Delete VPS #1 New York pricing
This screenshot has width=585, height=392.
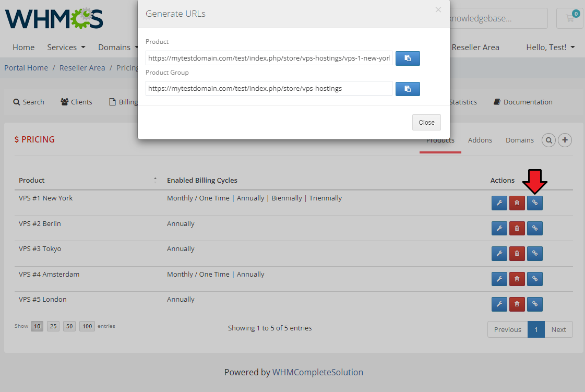click(517, 203)
